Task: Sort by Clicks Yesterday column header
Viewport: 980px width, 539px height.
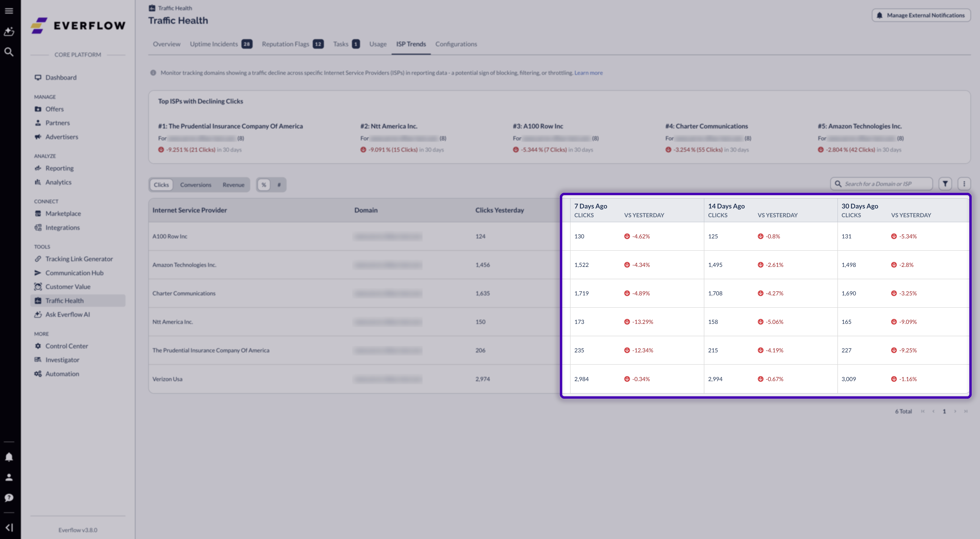Action: tap(500, 210)
